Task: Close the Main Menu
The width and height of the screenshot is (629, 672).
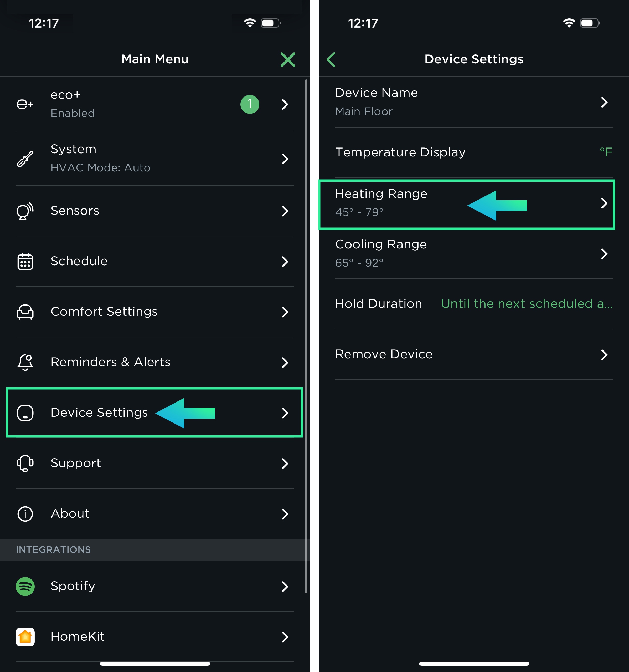Action: (x=288, y=59)
